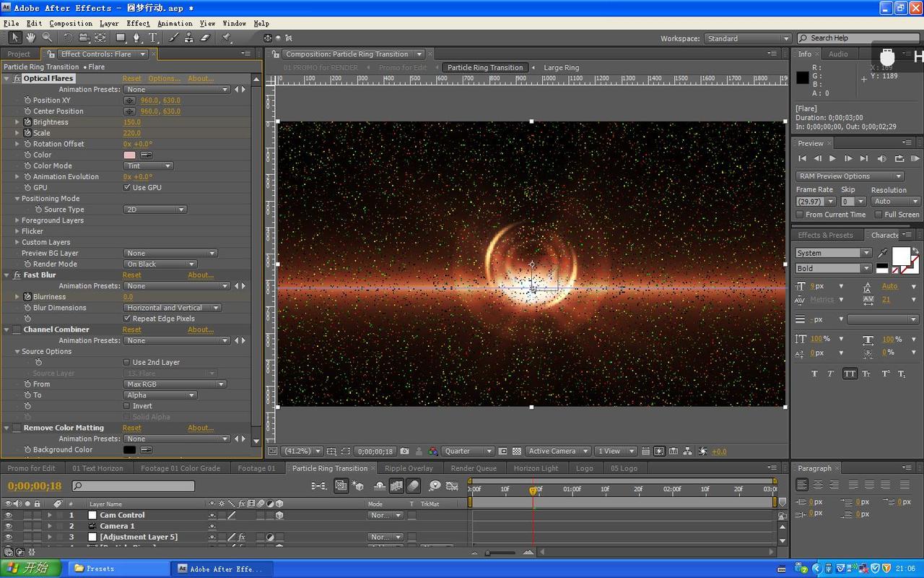Click Options link for Optical Flares

[x=164, y=78]
